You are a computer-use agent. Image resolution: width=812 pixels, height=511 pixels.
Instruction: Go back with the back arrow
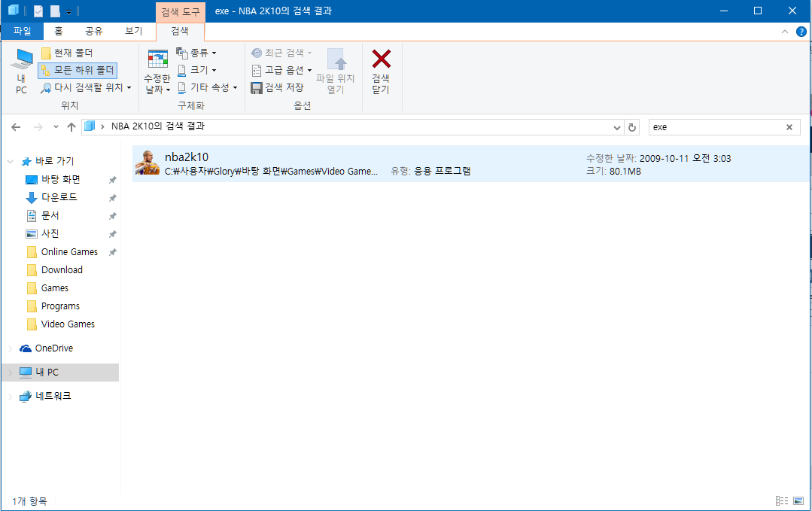pos(16,127)
